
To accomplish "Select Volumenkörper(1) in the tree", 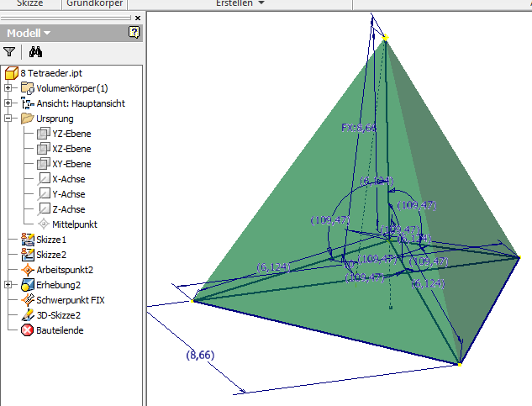I will (x=72, y=88).
